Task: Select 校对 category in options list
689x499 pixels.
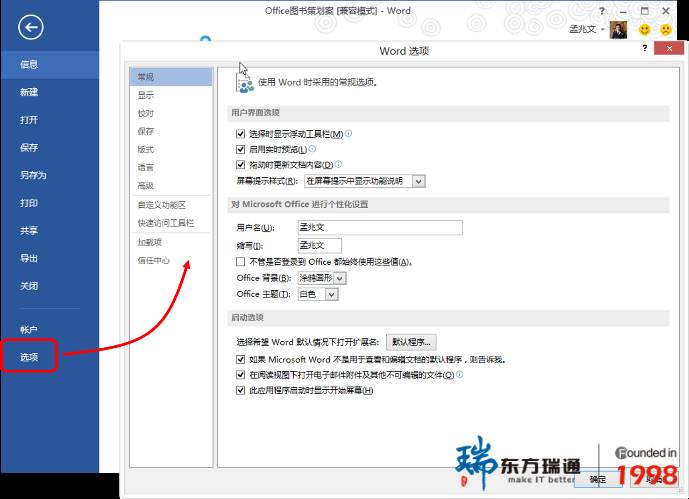Action: pos(171,113)
